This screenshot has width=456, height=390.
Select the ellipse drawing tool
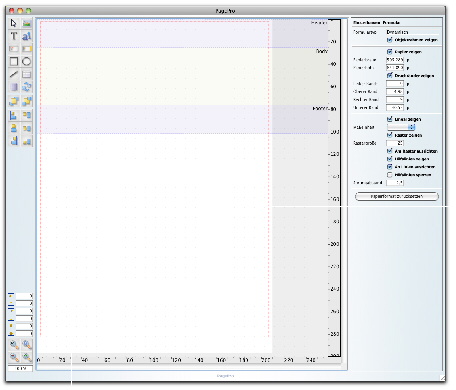(27, 61)
